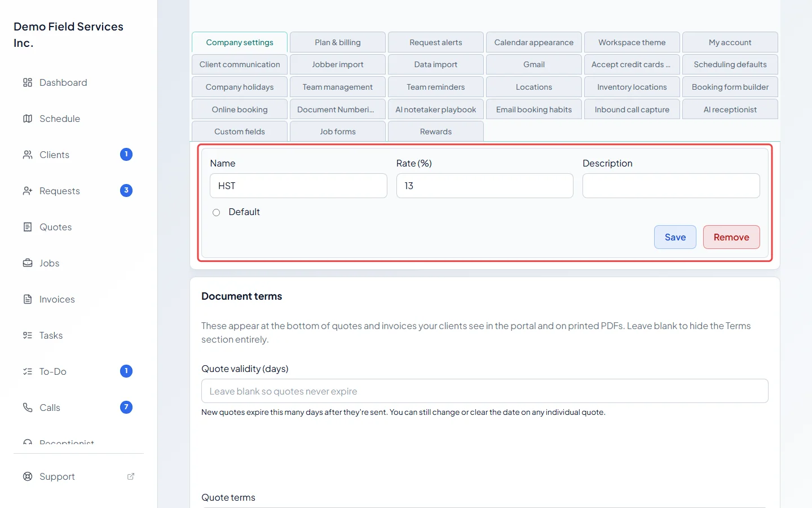Screen dimensions: 812x508
Task: Open the Calendar appearance tab
Action: [534, 42]
